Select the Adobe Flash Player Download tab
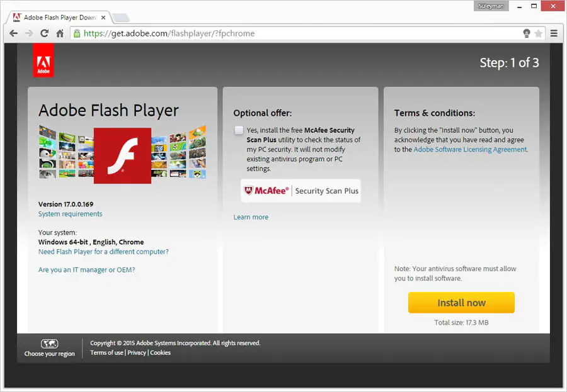The height and width of the screenshot is (392, 567). 57,17
